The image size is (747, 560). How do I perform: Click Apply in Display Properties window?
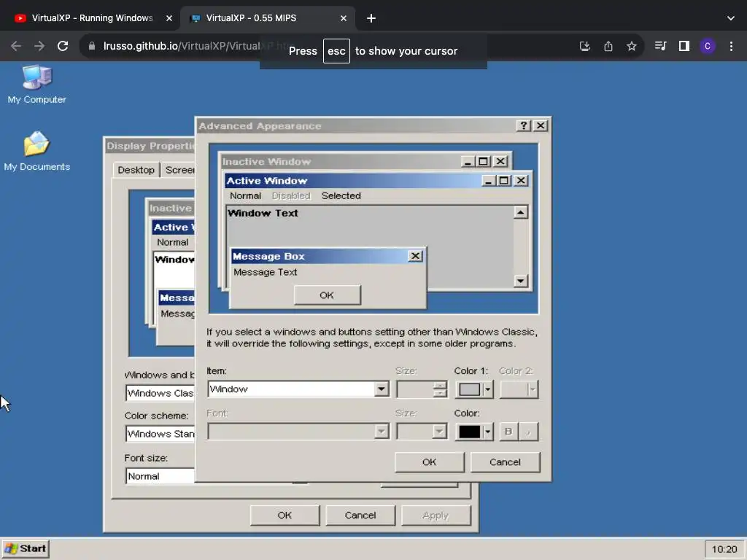(436, 516)
